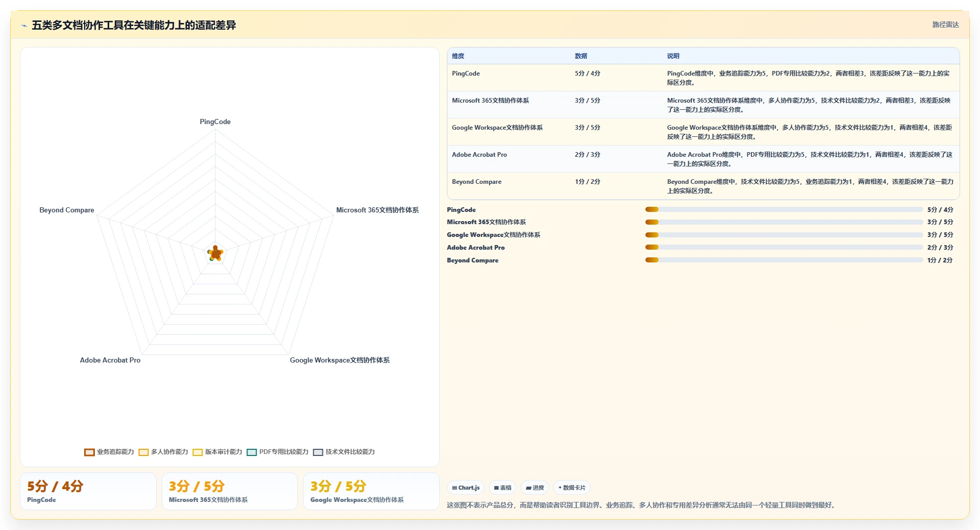Click the Google Workspace description in the 说明 column
980x530 pixels.
[810, 132]
